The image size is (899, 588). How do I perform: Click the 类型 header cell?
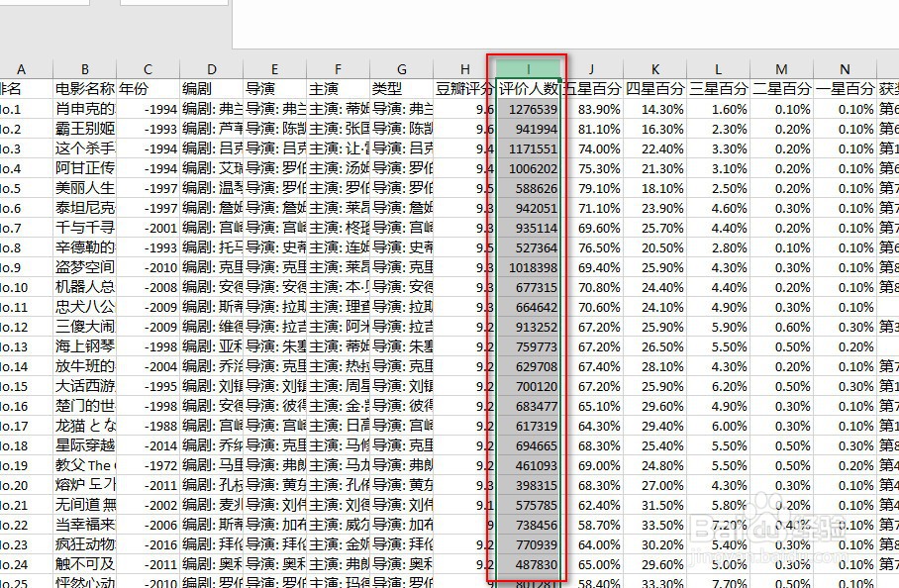point(401,89)
